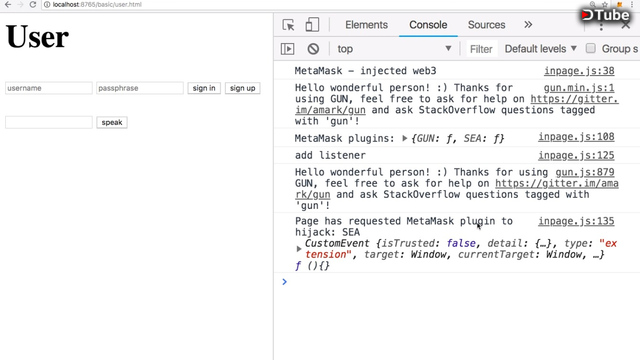Click the speak button
The image size is (640, 360).
tap(112, 122)
